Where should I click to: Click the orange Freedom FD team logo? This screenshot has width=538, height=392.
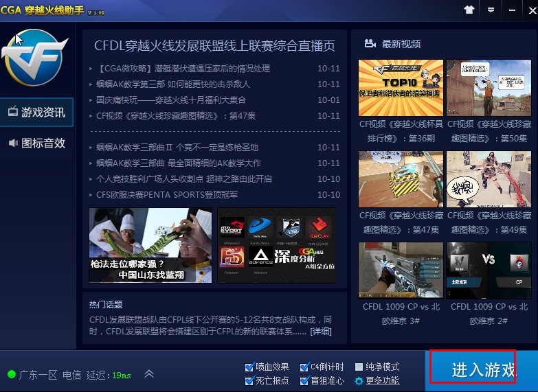tap(232, 257)
